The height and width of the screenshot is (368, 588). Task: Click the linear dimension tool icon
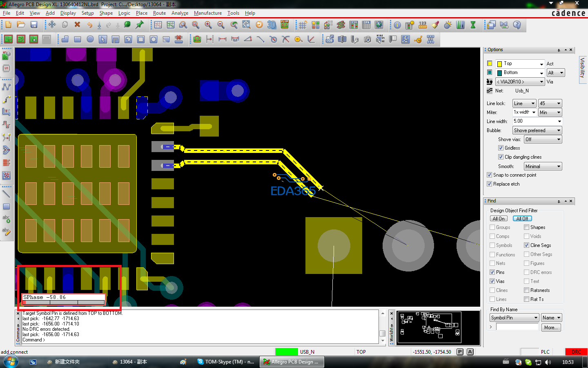(223, 39)
